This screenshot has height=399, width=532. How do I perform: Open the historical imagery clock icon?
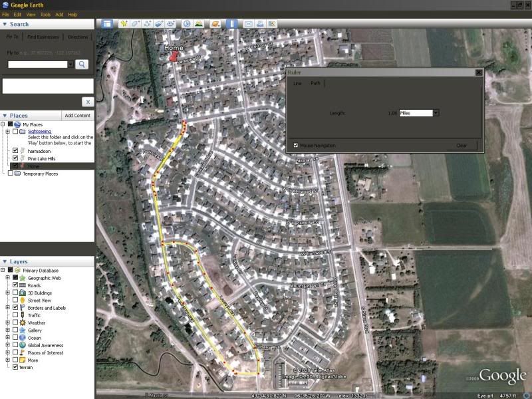click(x=187, y=23)
